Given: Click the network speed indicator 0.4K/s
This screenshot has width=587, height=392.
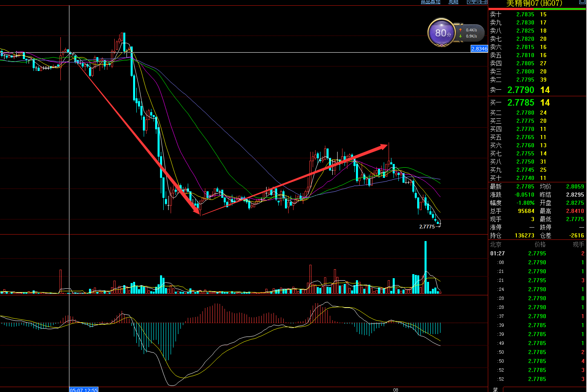Looking at the screenshot, I should (x=471, y=30).
